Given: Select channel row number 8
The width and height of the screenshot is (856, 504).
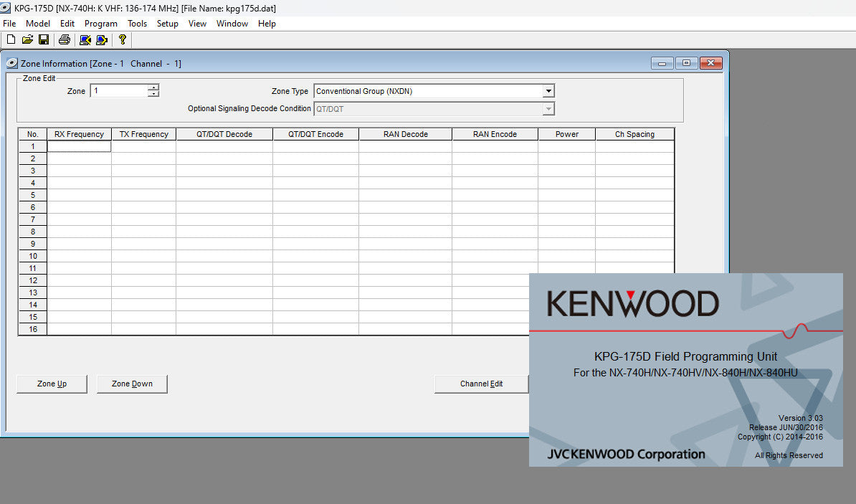Looking at the screenshot, I should point(33,232).
